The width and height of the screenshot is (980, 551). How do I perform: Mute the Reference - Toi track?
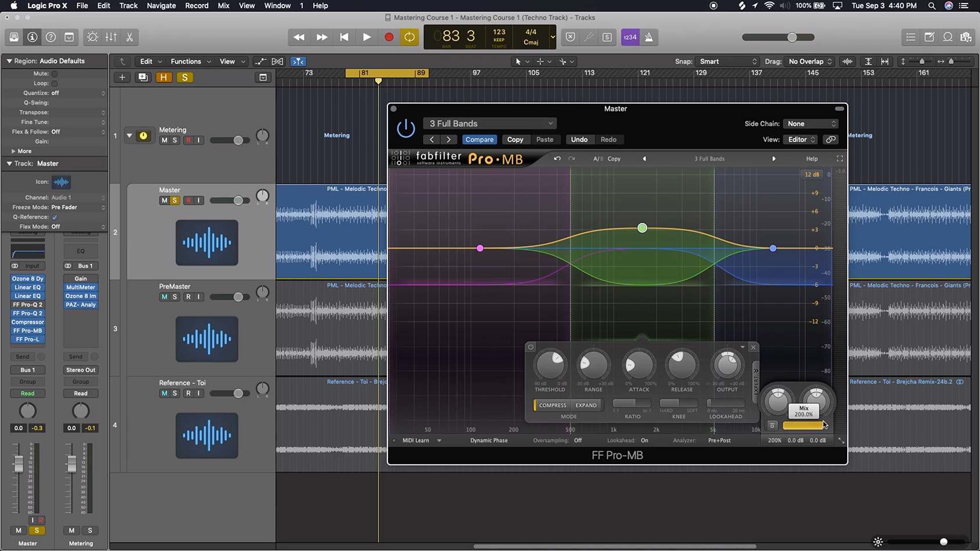coord(164,393)
